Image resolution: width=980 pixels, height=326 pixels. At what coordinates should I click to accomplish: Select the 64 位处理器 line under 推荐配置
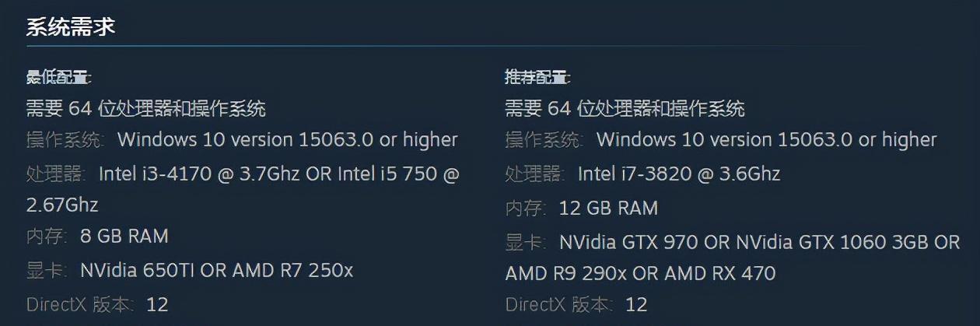[625, 108]
